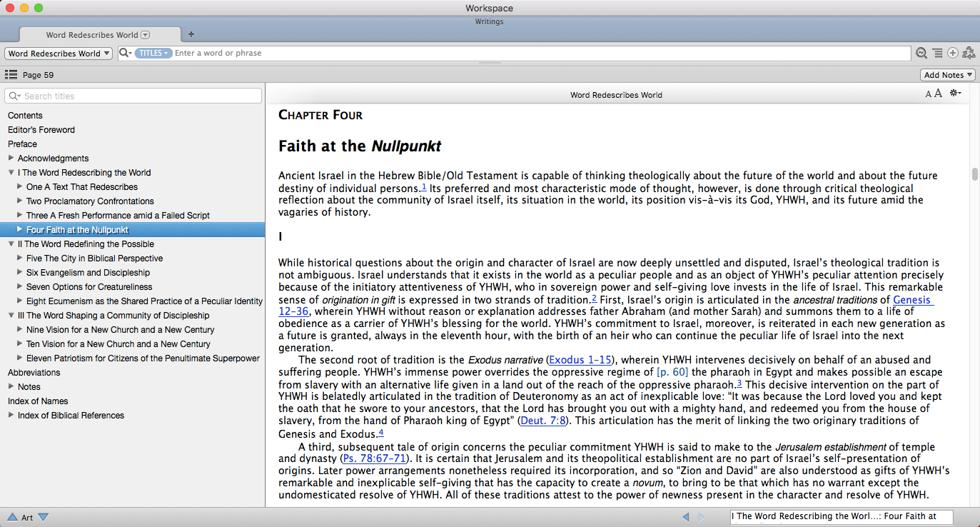
Task: Open the Add Notes dropdown
Action: coord(948,75)
